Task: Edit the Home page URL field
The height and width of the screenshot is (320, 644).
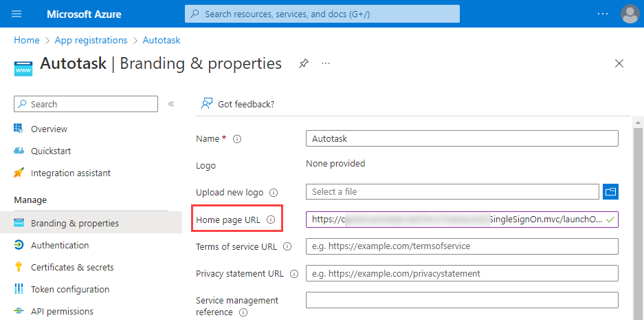Action: (x=462, y=220)
